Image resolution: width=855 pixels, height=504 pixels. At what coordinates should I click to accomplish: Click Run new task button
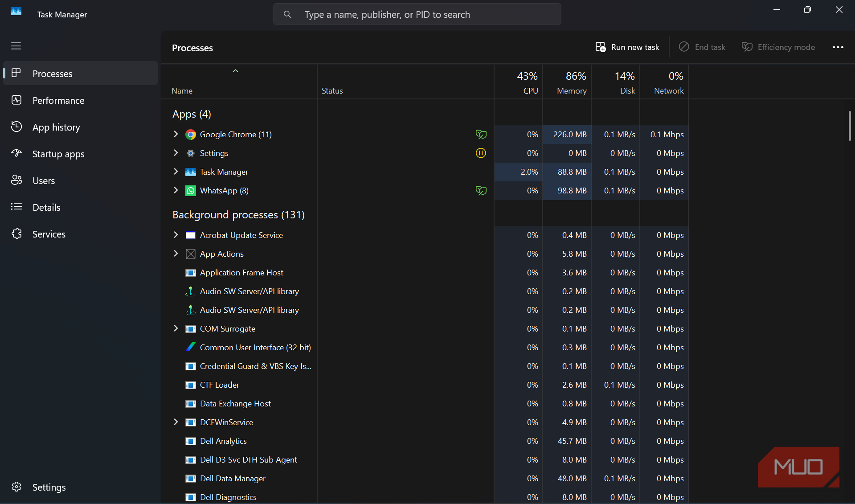(627, 47)
